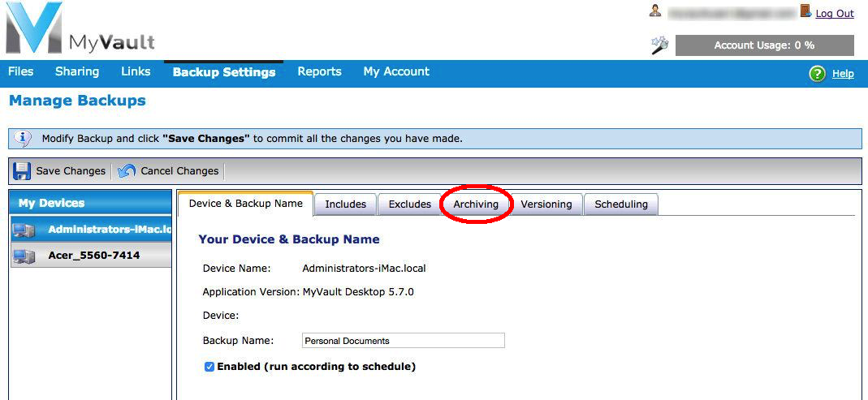Click the Manage Backups heading

tap(77, 101)
